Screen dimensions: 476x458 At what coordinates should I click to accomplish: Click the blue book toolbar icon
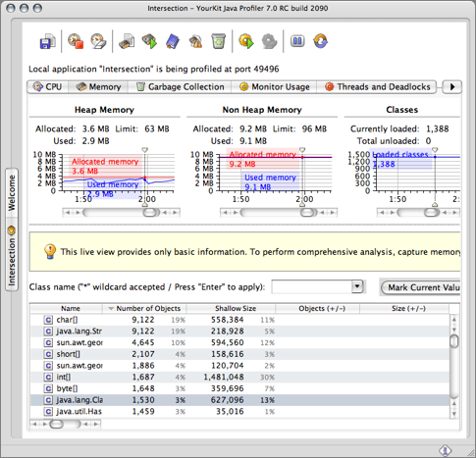[x=173, y=41]
